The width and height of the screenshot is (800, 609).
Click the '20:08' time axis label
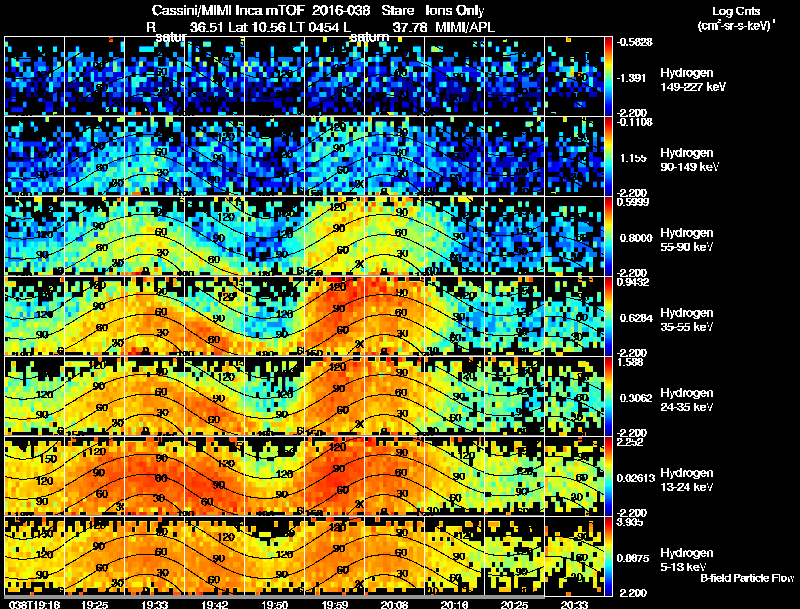(x=394, y=604)
